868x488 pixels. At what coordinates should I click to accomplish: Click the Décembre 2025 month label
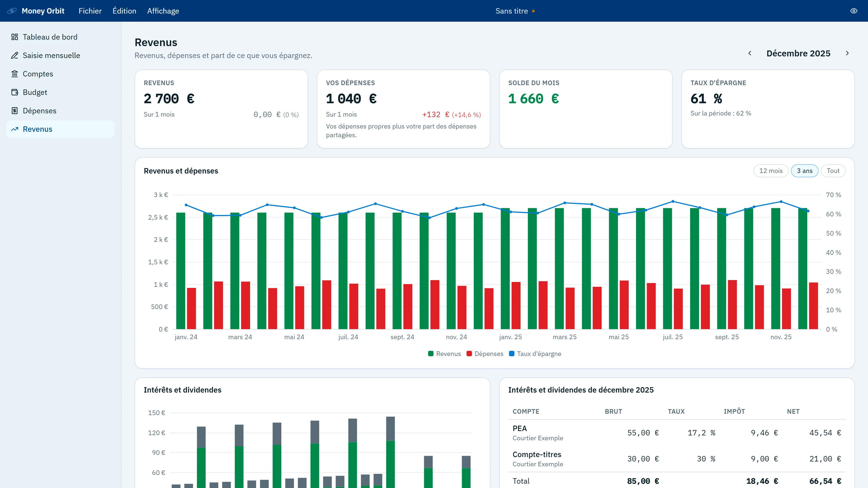(x=798, y=53)
